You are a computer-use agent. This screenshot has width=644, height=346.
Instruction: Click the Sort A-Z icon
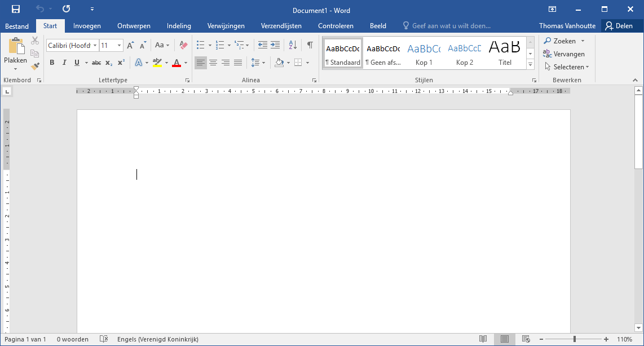[x=293, y=45]
